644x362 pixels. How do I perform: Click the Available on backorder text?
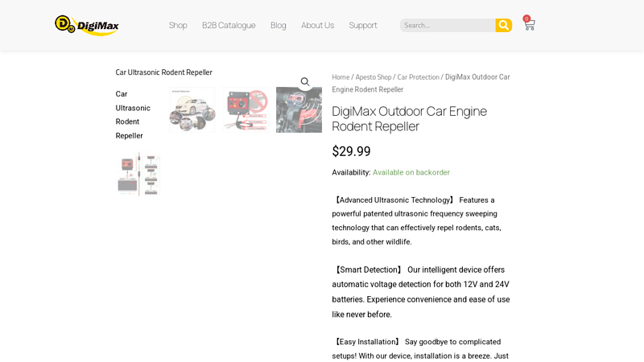tap(411, 172)
